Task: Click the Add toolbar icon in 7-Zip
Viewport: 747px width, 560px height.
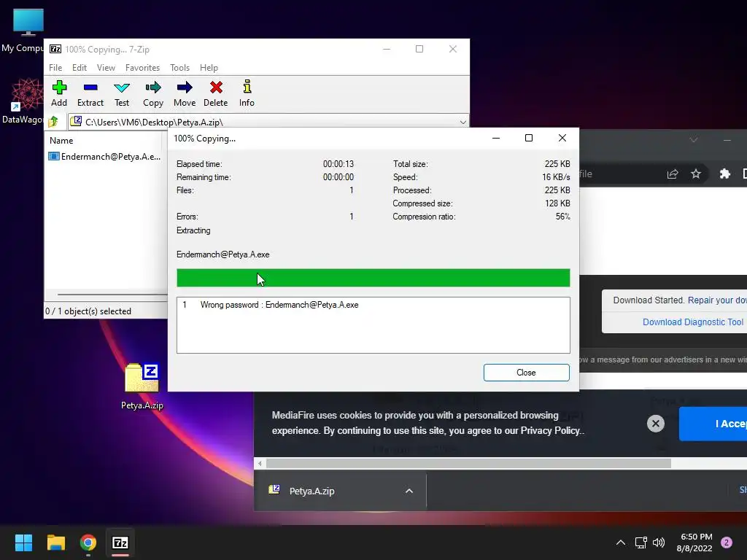Action: (x=59, y=93)
